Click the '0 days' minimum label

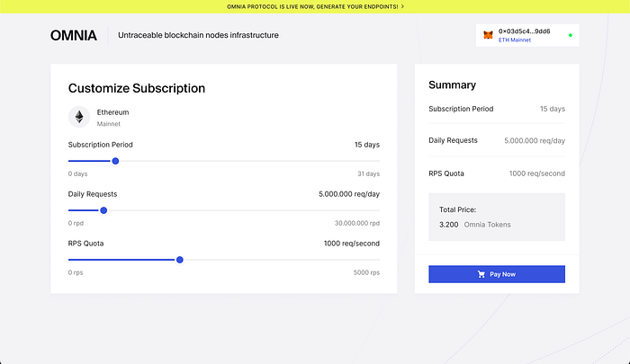click(77, 173)
